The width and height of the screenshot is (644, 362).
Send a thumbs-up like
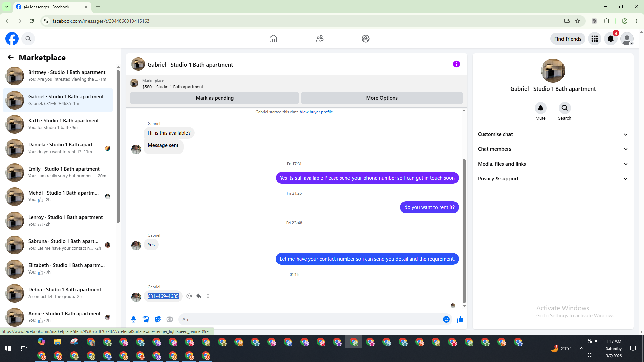coord(460,319)
